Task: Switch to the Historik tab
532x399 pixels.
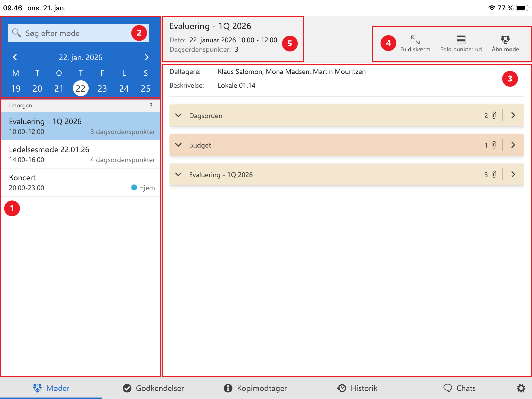Action: [357, 388]
